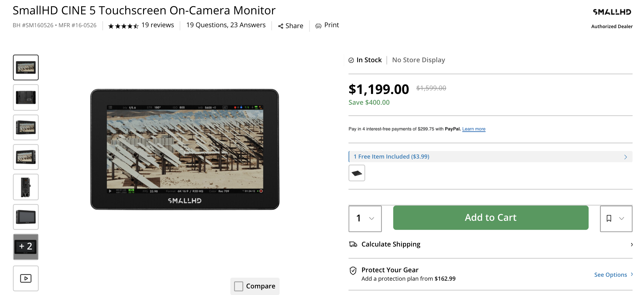Viewport: 644px width, 295px height.
Task: Click the Save $400.00 text
Action: pos(369,103)
